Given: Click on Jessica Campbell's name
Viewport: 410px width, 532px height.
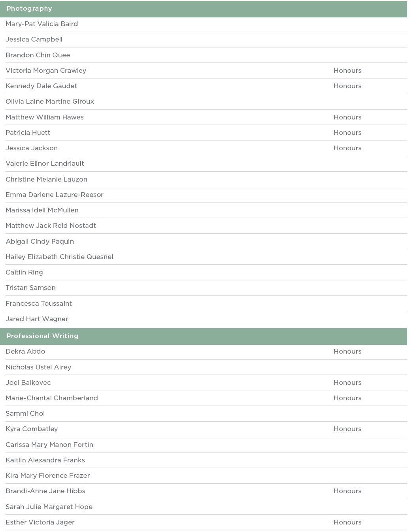Looking at the screenshot, I should click(x=34, y=40).
